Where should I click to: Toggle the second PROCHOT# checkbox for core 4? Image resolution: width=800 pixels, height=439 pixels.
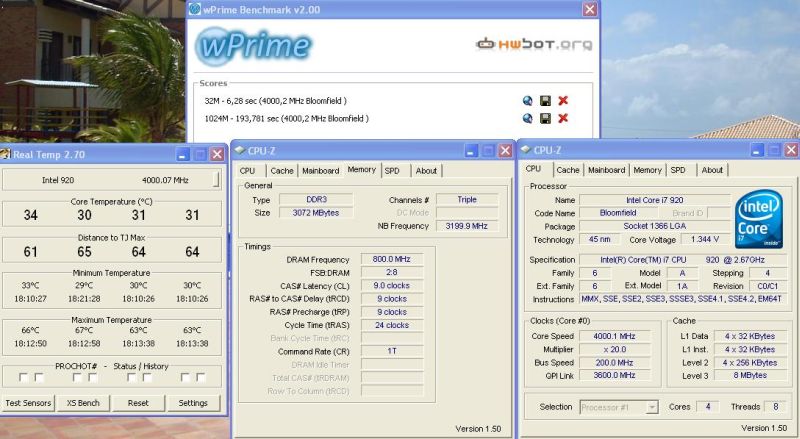click(201, 377)
